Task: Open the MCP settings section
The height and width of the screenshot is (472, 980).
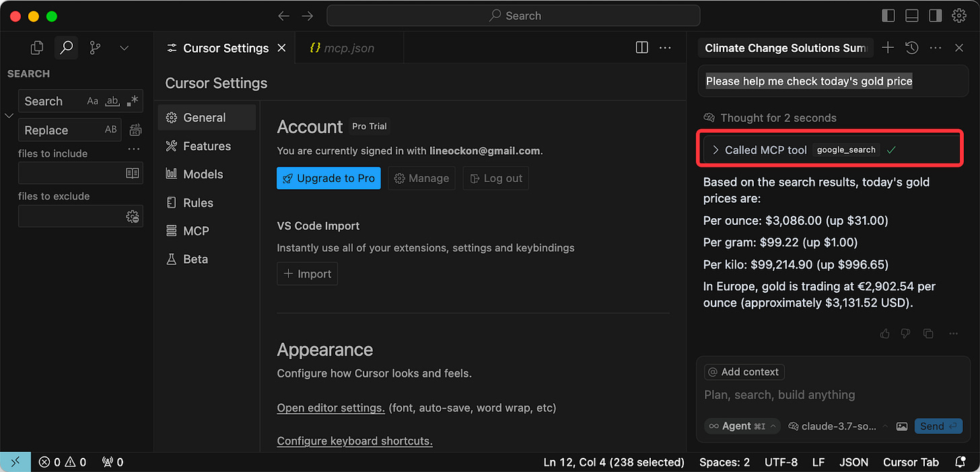Action: (207, 231)
